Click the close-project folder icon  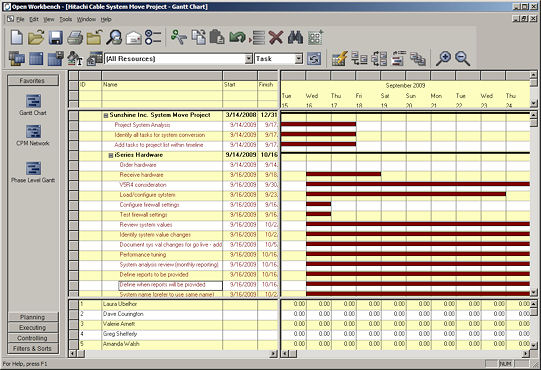(94, 38)
